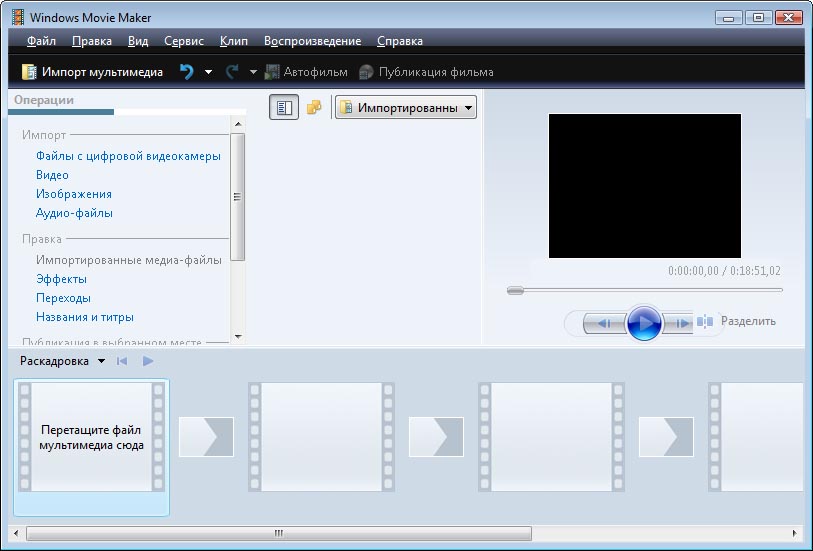This screenshot has height=551, width=813.
Task: Click third transition cell in storyboard
Action: click(x=666, y=437)
